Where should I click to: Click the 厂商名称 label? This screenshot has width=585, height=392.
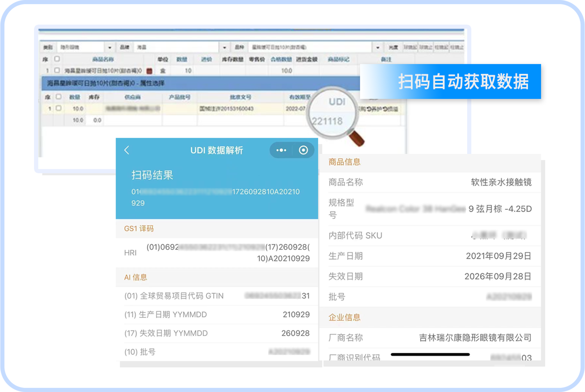(346, 338)
